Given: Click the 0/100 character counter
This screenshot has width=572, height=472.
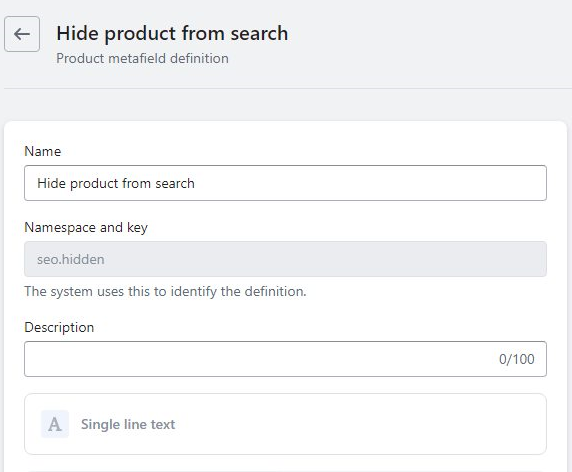Looking at the screenshot, I should [x=517, y=359].
